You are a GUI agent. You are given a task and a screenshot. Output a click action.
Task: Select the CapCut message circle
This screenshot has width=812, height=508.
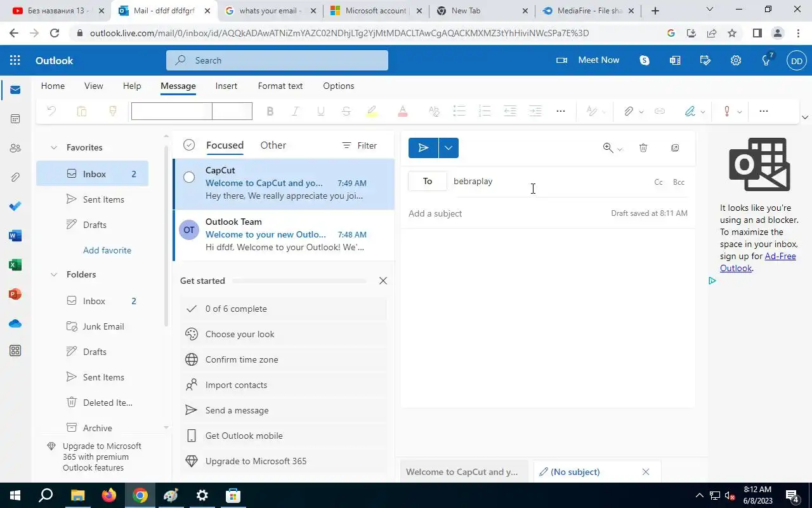coord(189,177)
